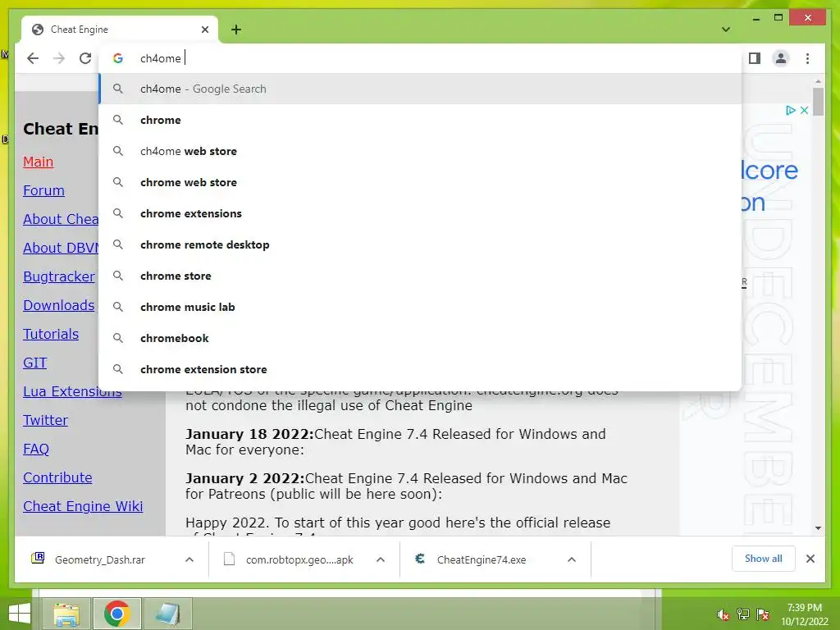Click the forward navigation arrow
840x630 pixels.
pos(59,58)
